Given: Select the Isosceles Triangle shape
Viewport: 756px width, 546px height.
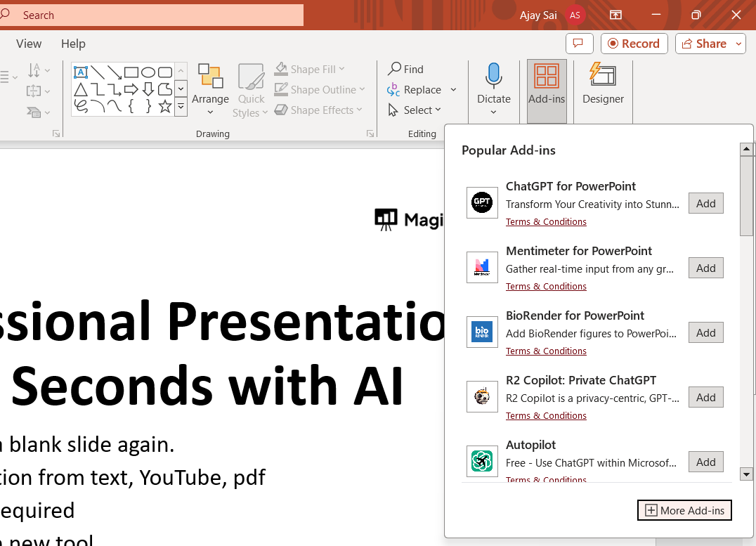Looking at the screenshot, I should (81, 89).
